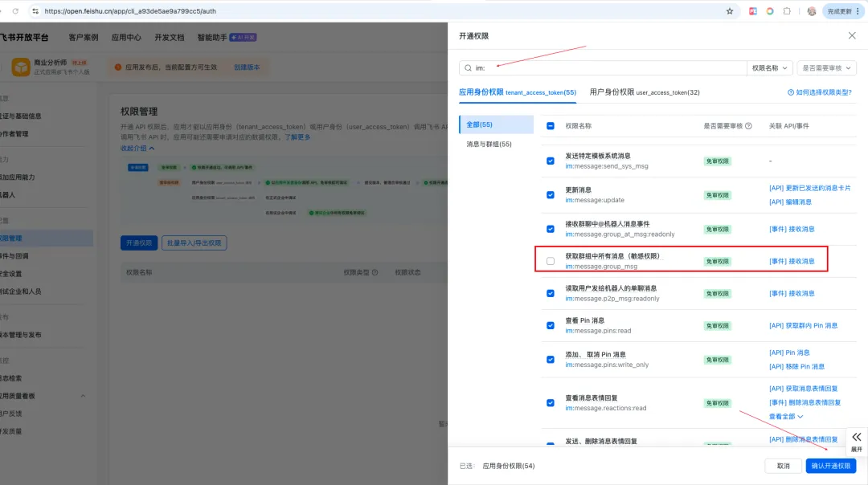Switch to 用户身份权限 user_access_token tab

coord(645,92)
